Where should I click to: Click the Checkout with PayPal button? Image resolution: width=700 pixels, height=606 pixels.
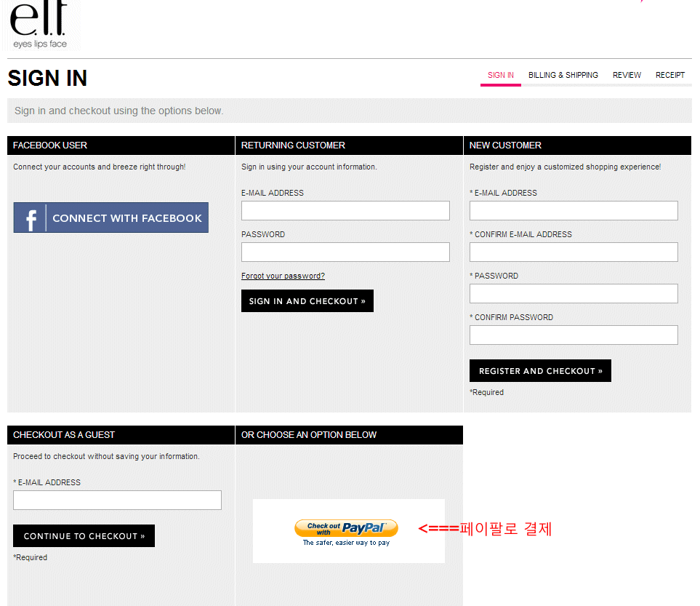[x=346, y=528]
